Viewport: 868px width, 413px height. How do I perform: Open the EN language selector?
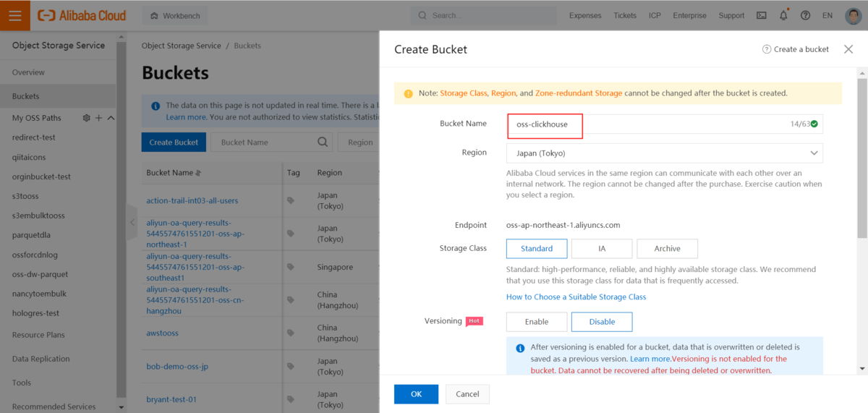tap(827, 15)
